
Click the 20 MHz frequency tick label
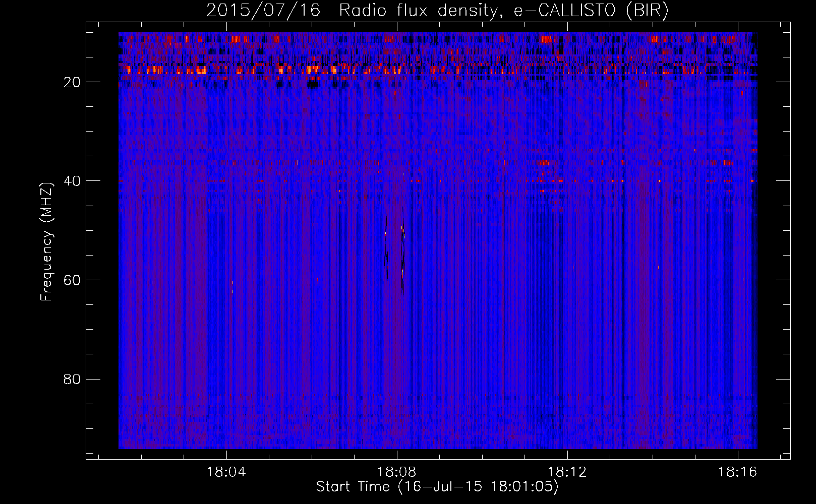[x=72, y=82]
